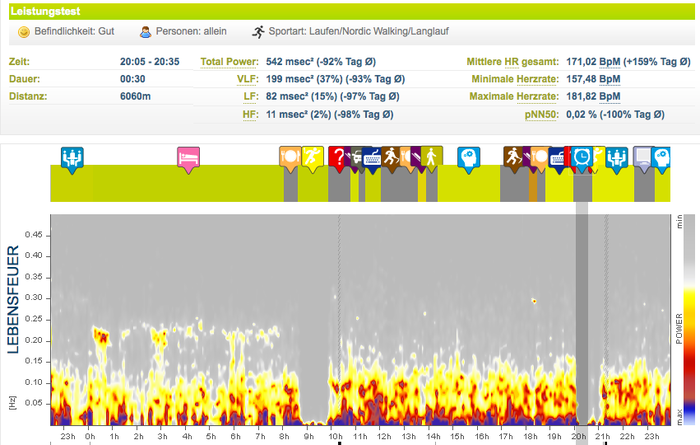This screenshot has height=445, width=700.
Task: Click the gray highlighted 20h band in spectrogram
Action: pyautogui.click(x=581, y=320)
